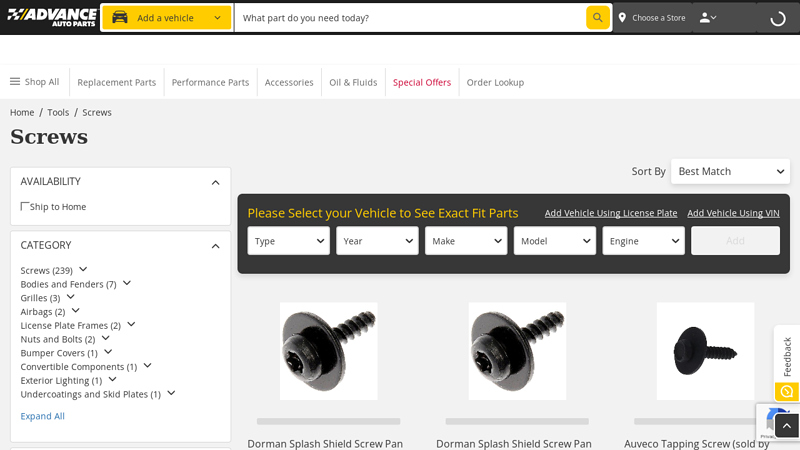Click the Expand All categories link
This screenshot has height=450, width=800.
tap(42, 416)
